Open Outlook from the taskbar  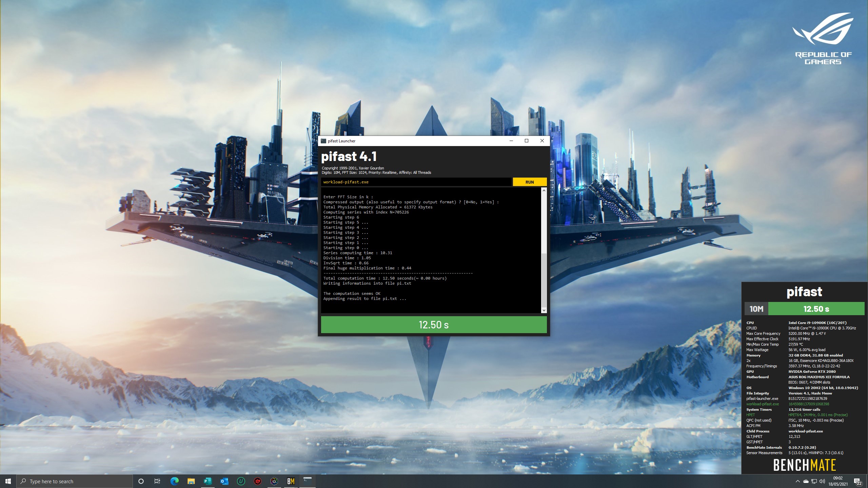coord(224,481)
